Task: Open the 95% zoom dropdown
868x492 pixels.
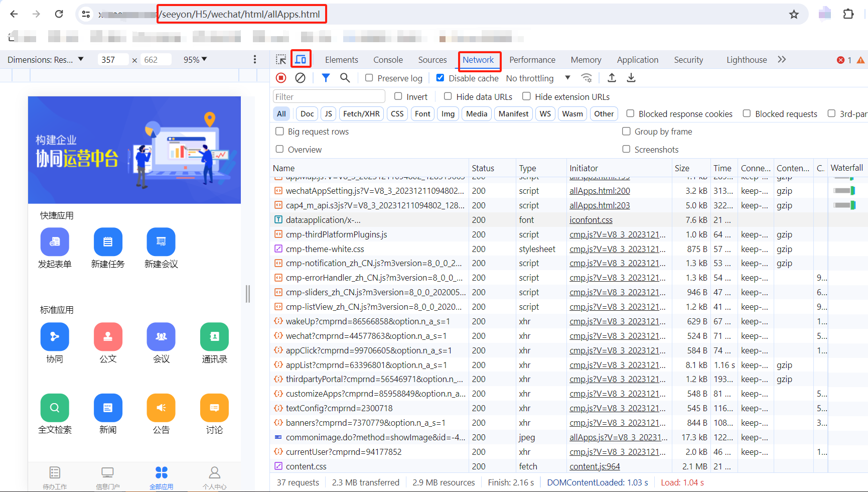Action: pos(195,60)
